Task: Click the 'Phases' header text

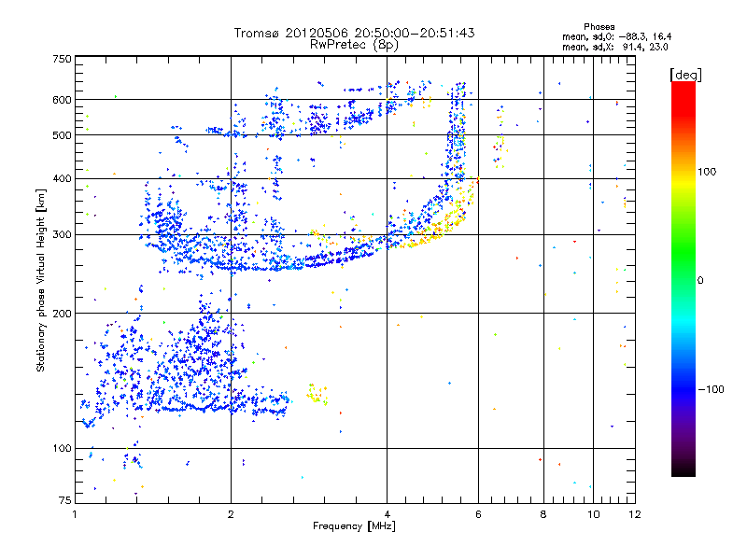Action: pos(599,27)
